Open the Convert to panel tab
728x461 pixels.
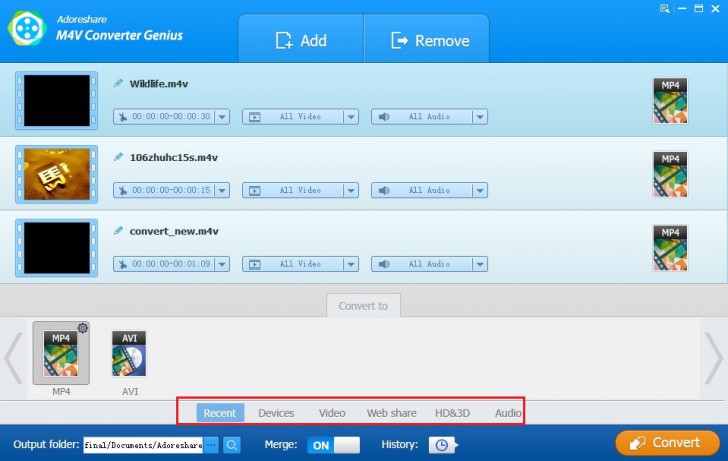pyautogui.click(x=363, y=305)
